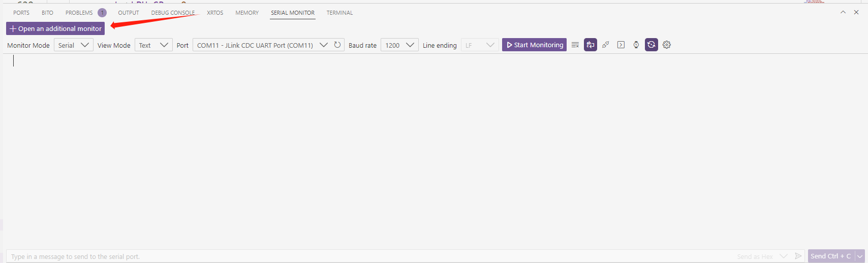Click the Baud rate label
The image size is (868, 263).
coord(362,45)
